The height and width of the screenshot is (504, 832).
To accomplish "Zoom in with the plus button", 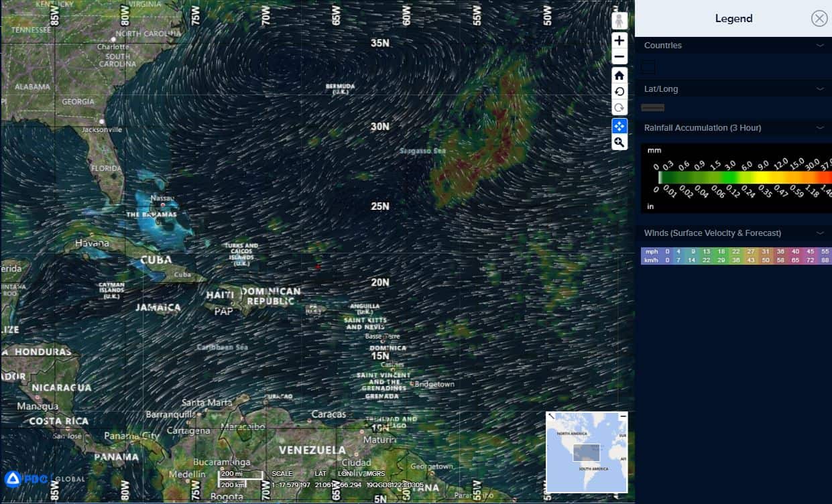I will [619, 40].
